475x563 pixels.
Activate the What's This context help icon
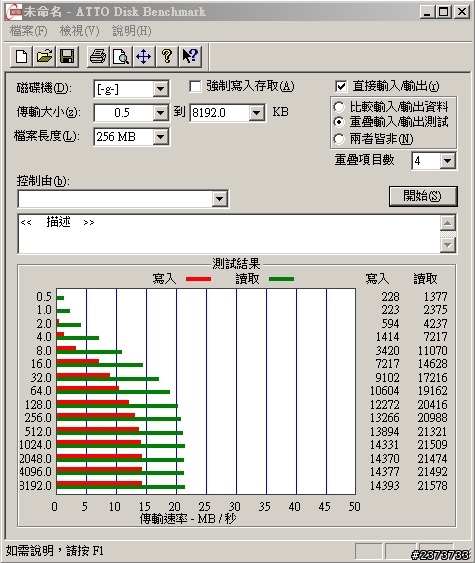coord(190,56)
